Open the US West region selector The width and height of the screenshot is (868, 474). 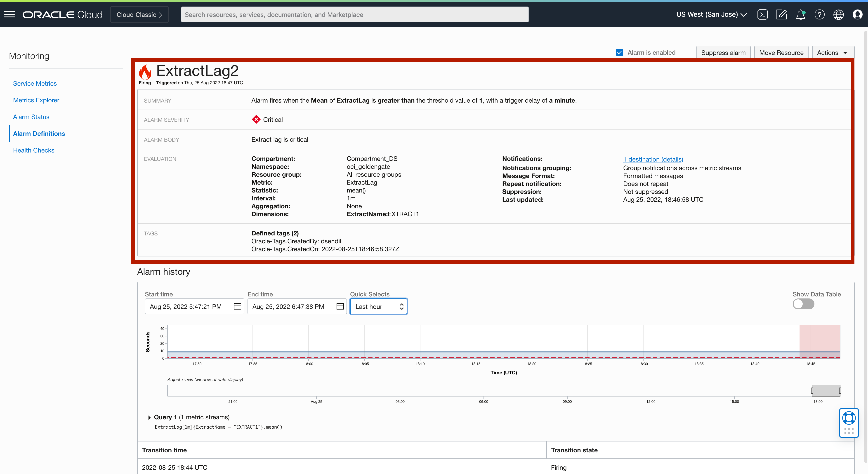point(711,14)
